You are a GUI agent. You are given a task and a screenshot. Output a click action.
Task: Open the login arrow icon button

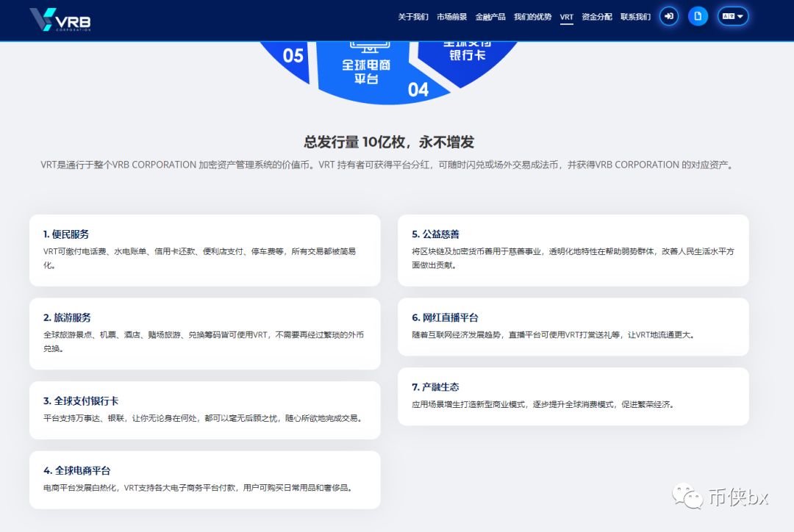[x=669, y=16]
